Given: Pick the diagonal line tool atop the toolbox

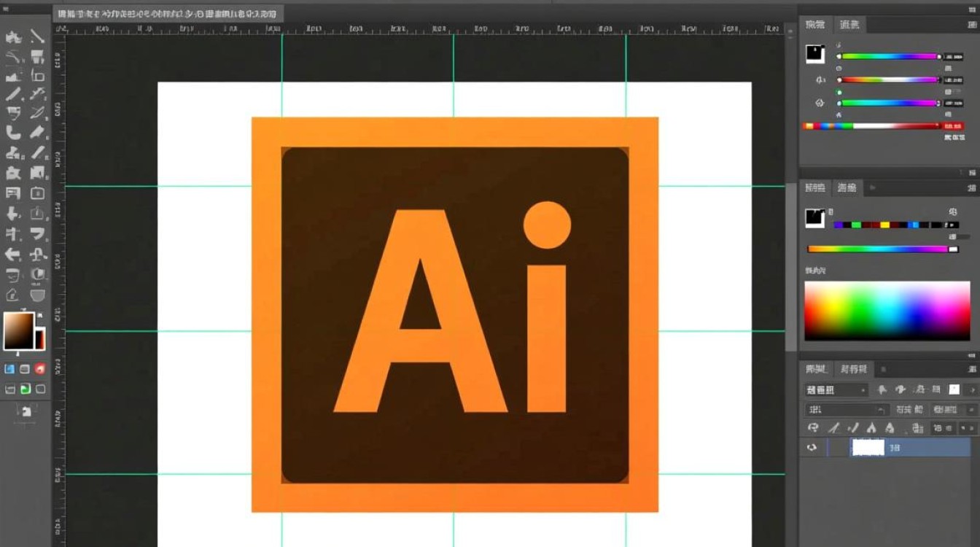Looking at the screenshot, I should [37, 37].
